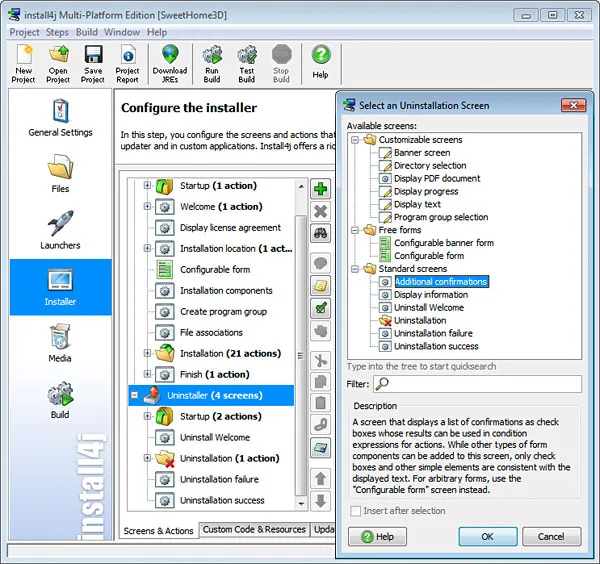
Task: Select Configurable banner form
Action: point(444,243)
